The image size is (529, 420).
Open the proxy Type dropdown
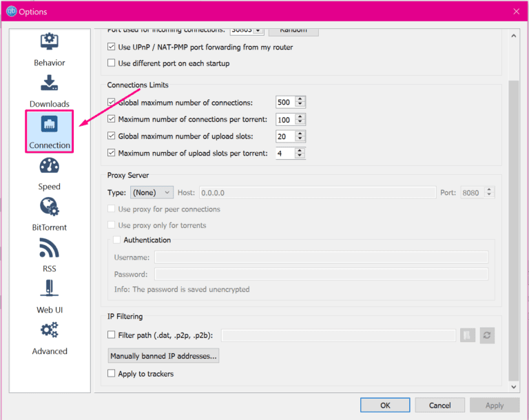pos(152,192)
